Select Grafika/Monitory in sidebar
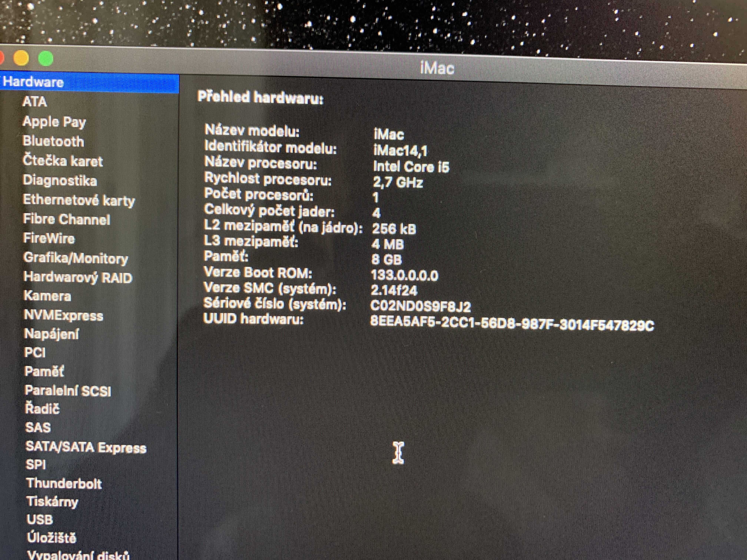Viewport: 747px width, 560px height. coord(76,258)
